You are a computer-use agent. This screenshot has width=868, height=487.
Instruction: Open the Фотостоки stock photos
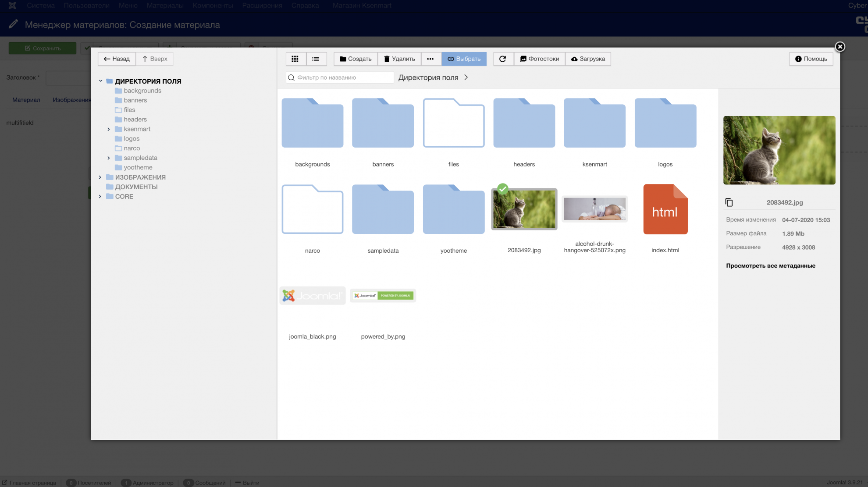tap(539, 59)
